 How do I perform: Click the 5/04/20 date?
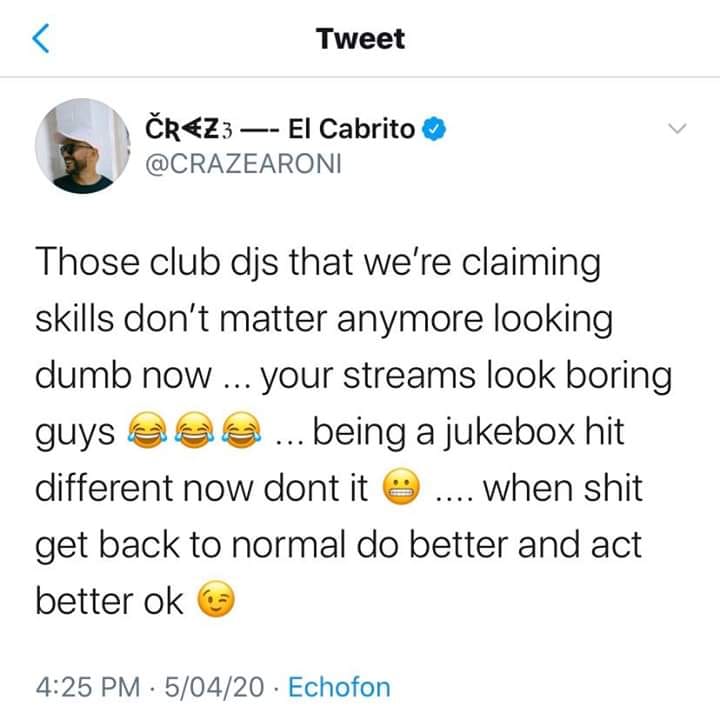[214, 687]
